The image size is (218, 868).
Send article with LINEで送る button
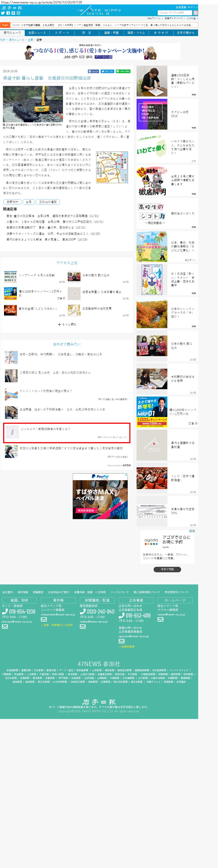[123, 72]
